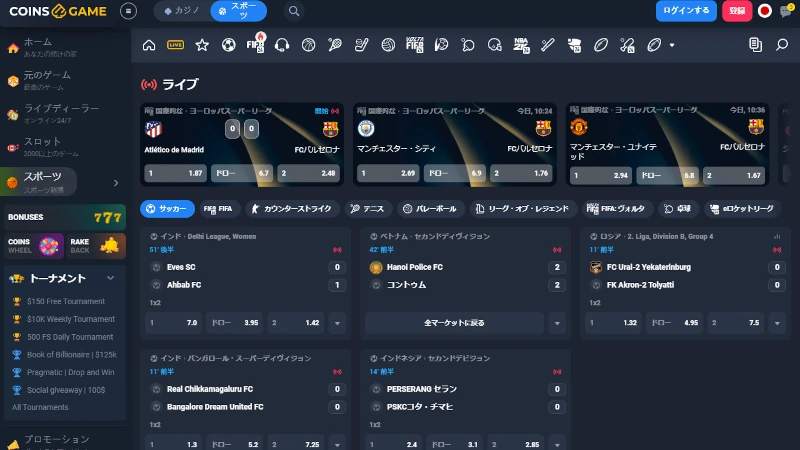The height and width of the screenshot is (450, 800).
Task: Open All Tournaments link
Action: (40, 407)
